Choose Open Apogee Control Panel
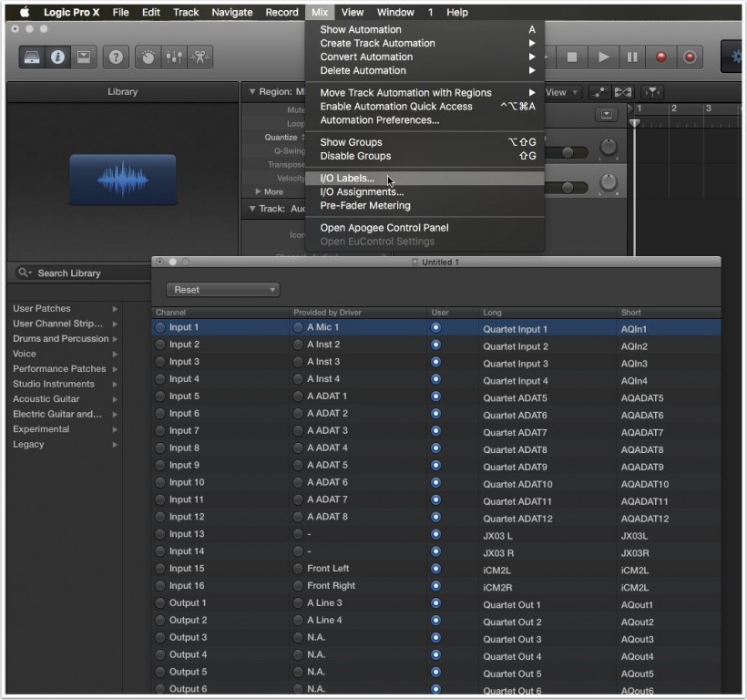 (x=425, y=228)
